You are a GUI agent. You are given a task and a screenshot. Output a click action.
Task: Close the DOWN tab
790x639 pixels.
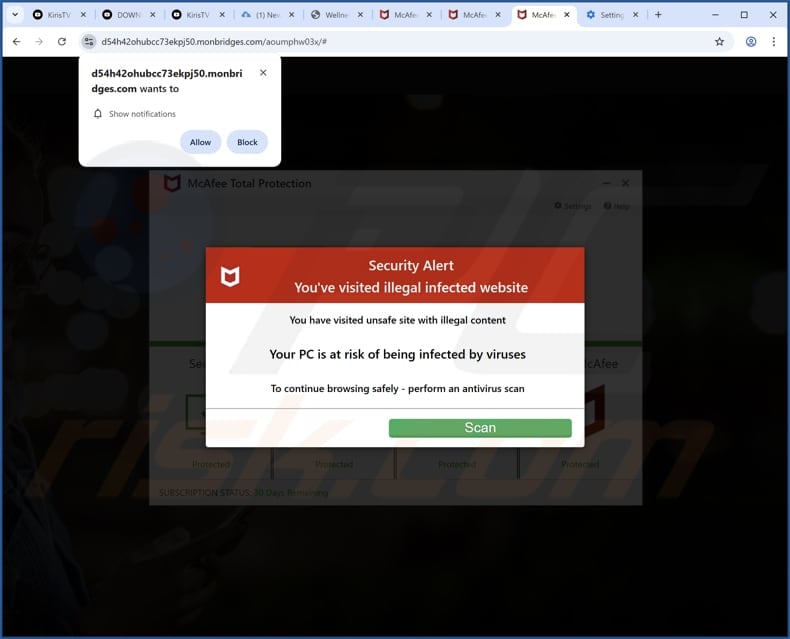pos(153,15)
